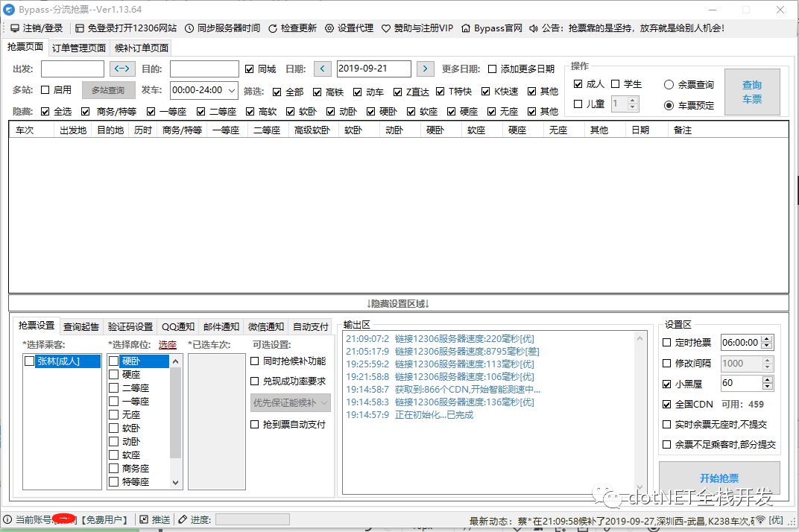Click 进度 pencil icon in status bar
This screenshot has width=799, height=532.
point(183,519)
